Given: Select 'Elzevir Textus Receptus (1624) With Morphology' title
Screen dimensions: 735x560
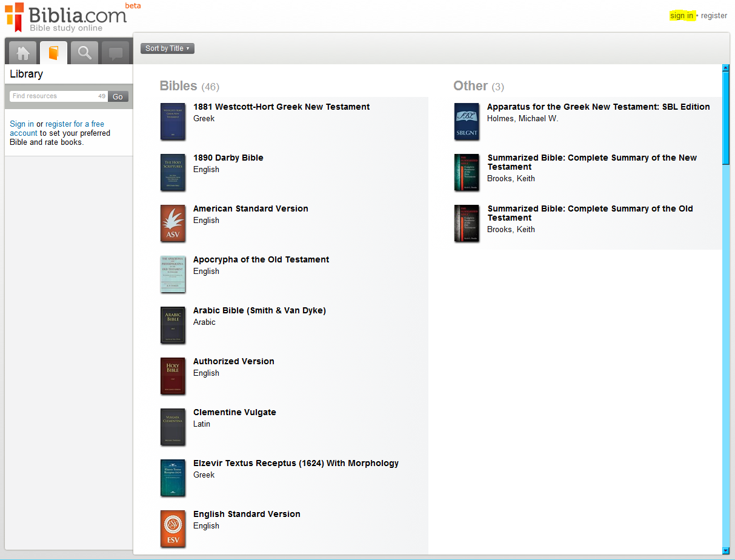Looking at the screenshot, I should (x=296, y=463).
